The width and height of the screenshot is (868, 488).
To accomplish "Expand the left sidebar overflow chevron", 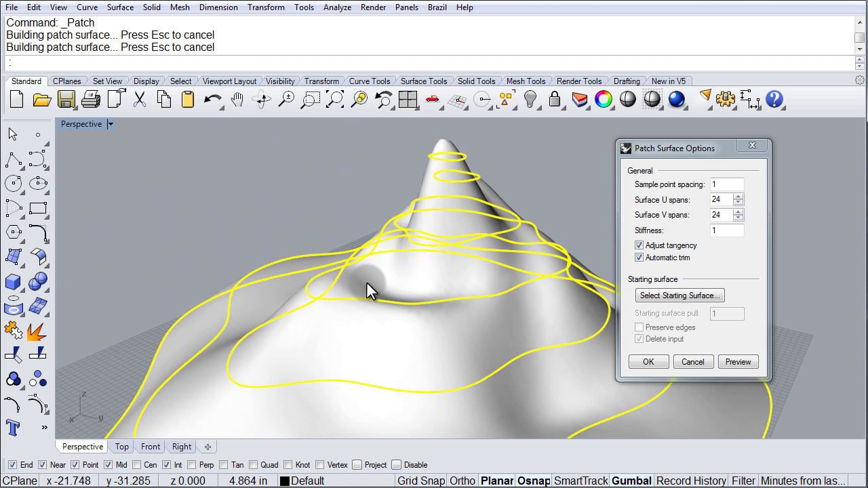I will (x=45, y=427).
